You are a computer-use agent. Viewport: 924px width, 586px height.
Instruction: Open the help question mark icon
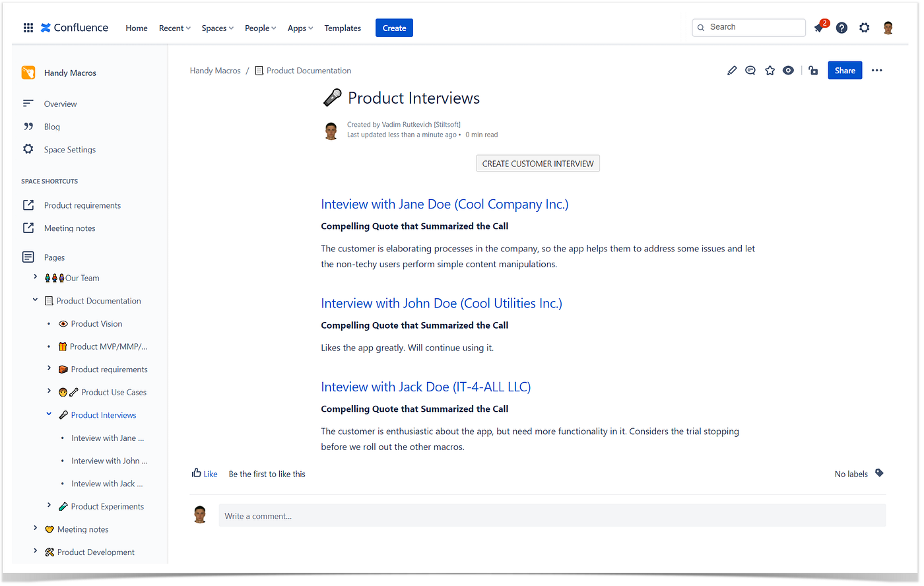tap(841, 28)
